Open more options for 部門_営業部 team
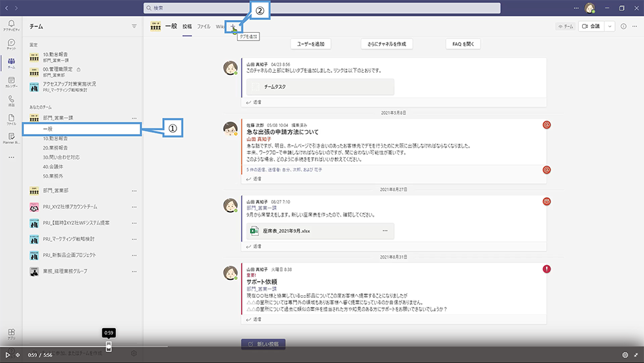The width and height of the screenshot is (644, 363). point(134,191)
